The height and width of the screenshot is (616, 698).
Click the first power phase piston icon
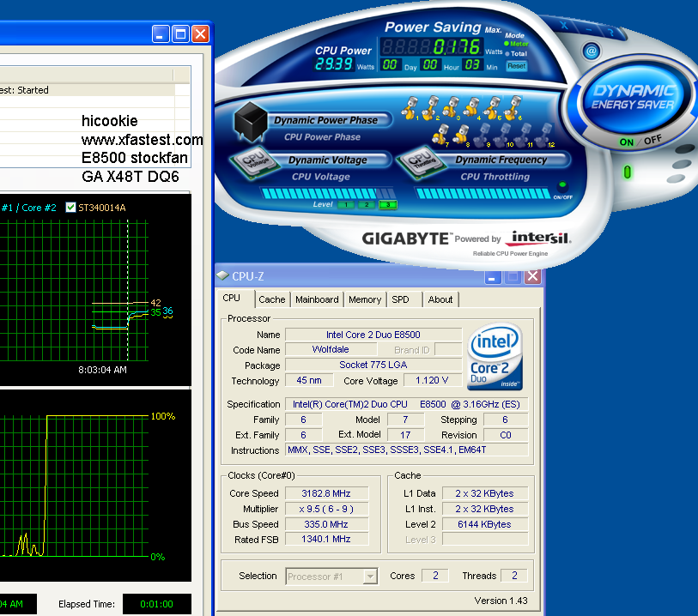click(411, 108)
